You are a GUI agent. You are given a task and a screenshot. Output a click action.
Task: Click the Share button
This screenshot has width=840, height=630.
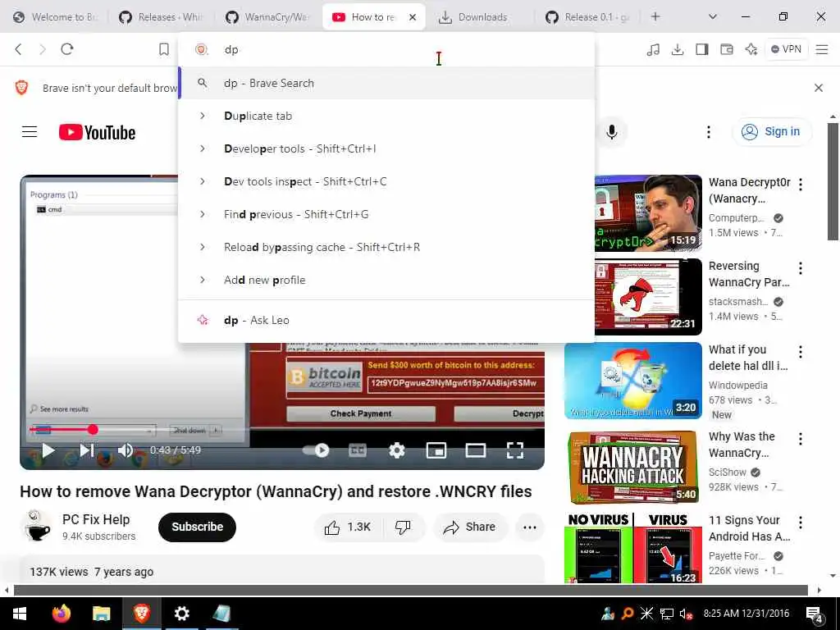pyautogui.click(x=469, y=527)
